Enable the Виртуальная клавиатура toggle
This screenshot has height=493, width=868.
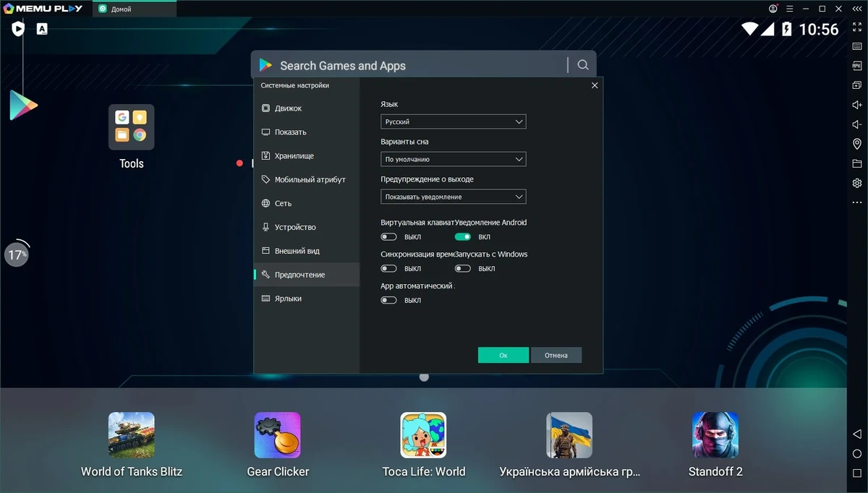pyautogui.click(x=389, y=236)
